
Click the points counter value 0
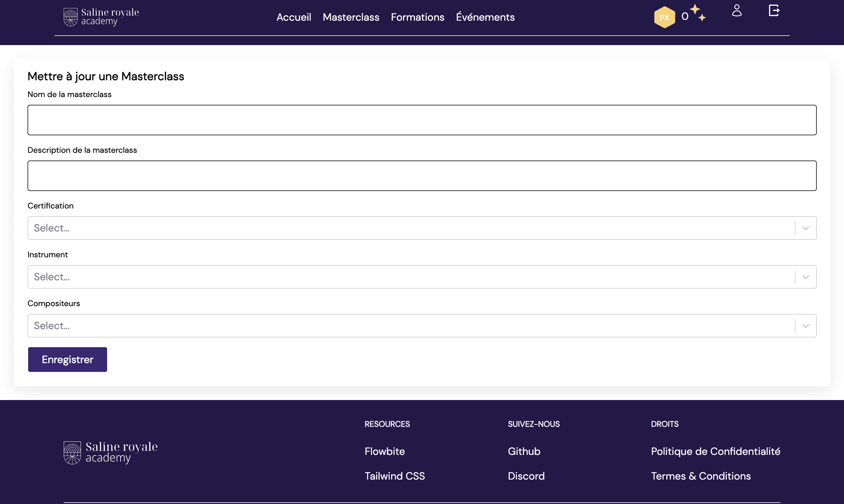(x=685, y=16)
